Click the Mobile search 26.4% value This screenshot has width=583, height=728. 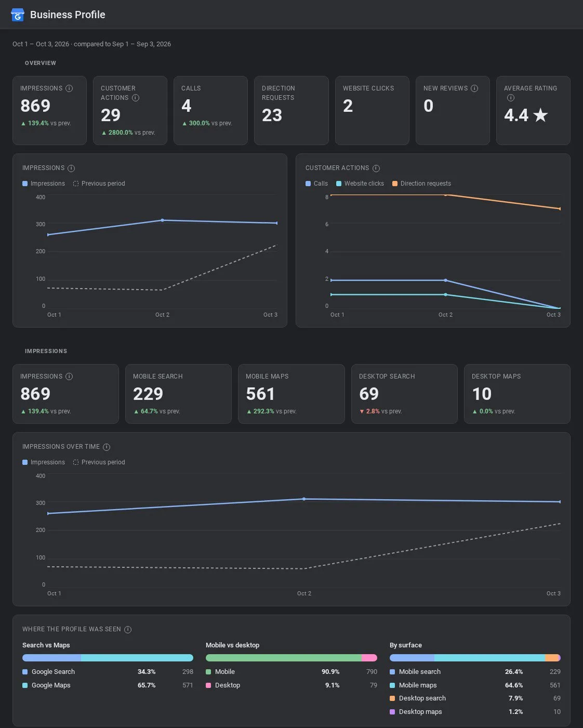click(514, 672)
